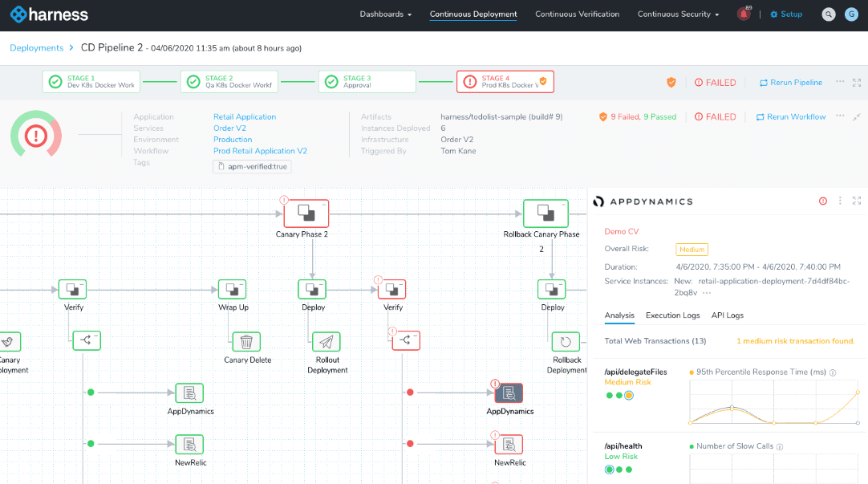868x484 pixels.
Task: Switch to the Execution Logs tab
Action: coord(672,315)
